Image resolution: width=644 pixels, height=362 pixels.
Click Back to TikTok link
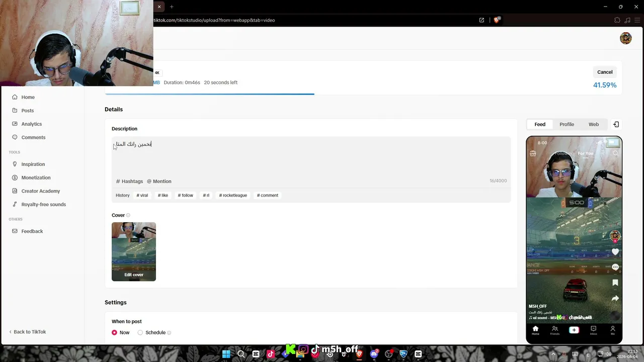point(28,332)
